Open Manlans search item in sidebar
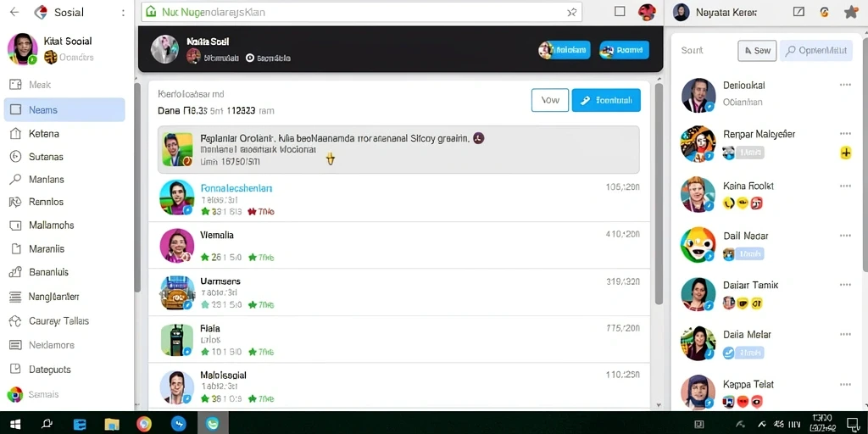The image size is (868, 434). tap(47, 180)
